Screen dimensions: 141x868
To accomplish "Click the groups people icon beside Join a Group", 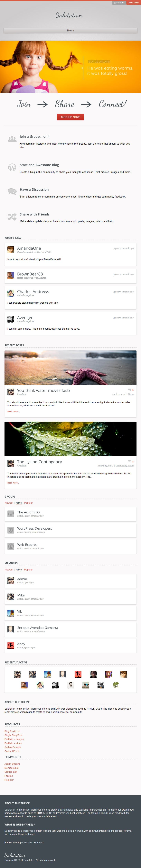I will click(12, 139).
